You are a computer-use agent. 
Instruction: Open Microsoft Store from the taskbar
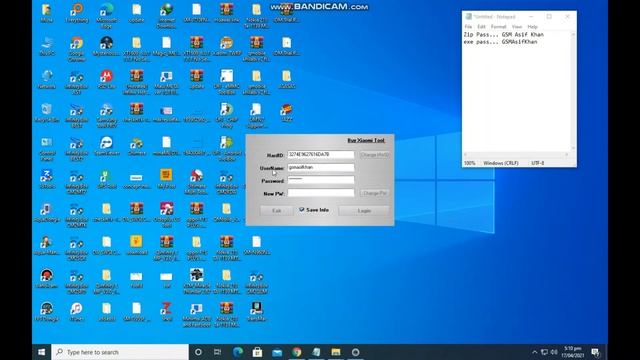[257, 352]
